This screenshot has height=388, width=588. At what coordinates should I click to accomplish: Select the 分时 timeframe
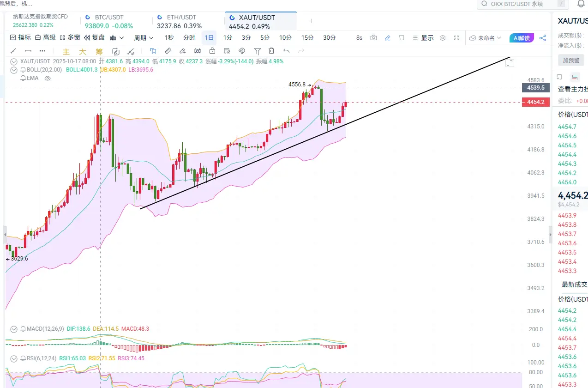[189, 38]
